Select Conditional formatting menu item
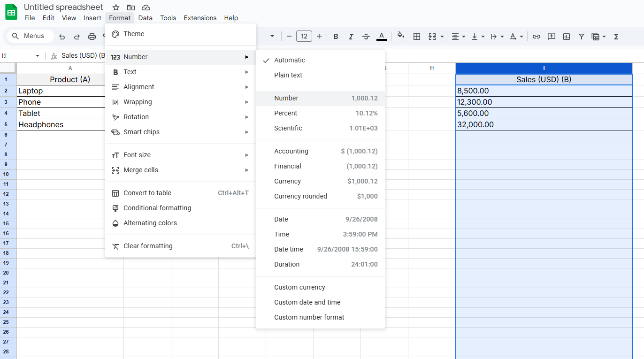This screenshot has height=359, width=644. point(157,208)
